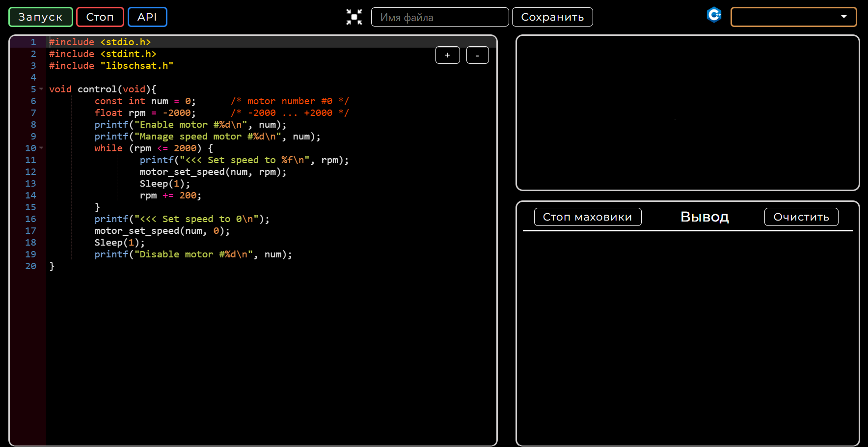The image size is (868, 447).
Task: Stop flywheels with Стоп маховики
Action: coord(587,217)
